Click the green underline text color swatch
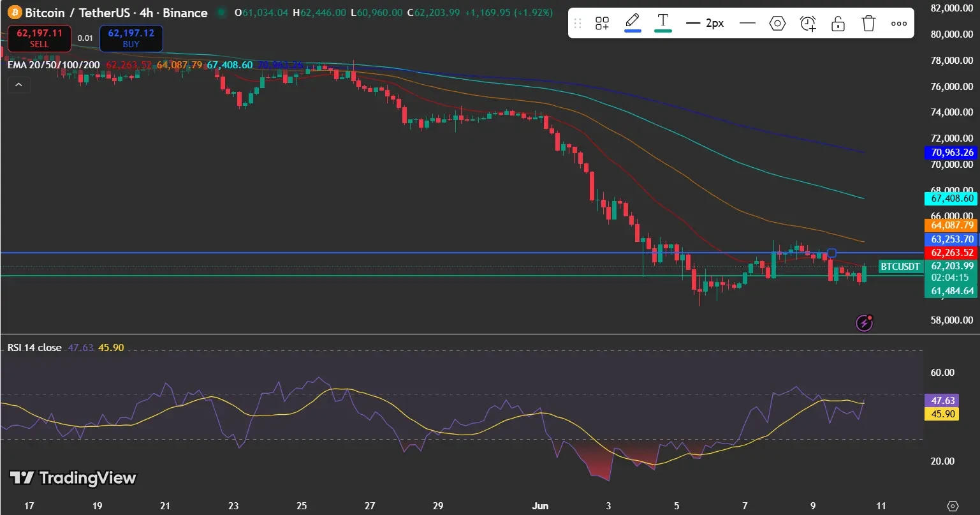This screenshot has width=980, height=515. coord(663,31)
